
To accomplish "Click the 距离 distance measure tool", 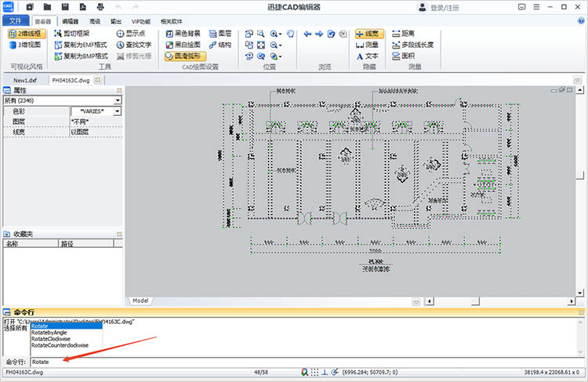I will click(x=403, y=34).
